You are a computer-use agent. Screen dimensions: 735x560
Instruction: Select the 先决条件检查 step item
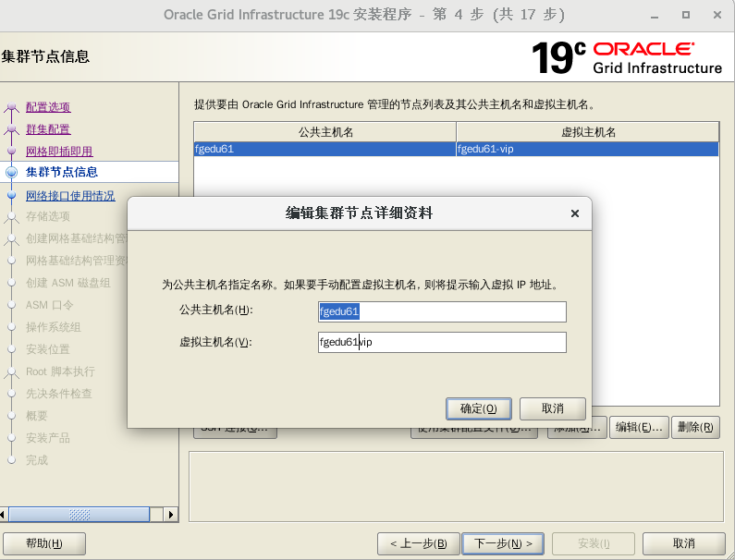[x=58, y=394]
